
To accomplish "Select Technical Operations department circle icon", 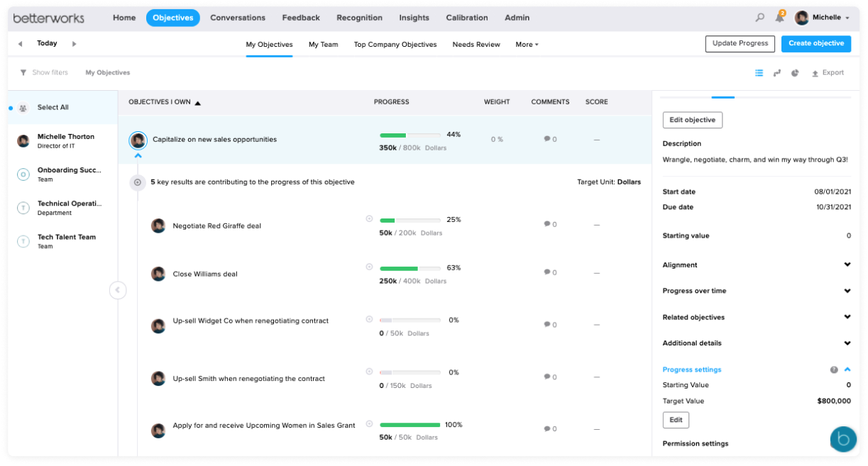I will click(x=23, y=208).
